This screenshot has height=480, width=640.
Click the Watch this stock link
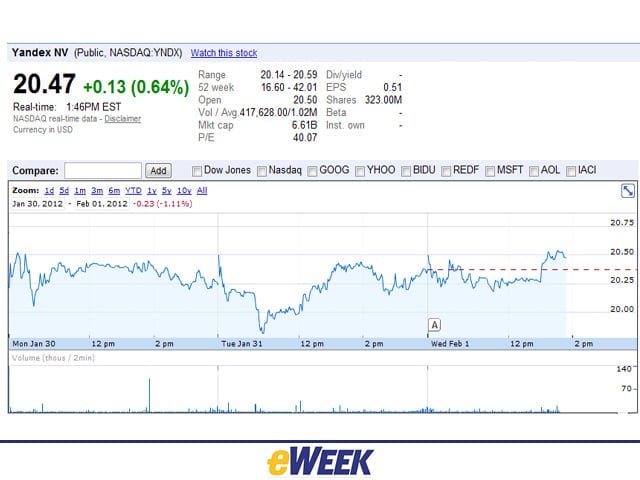tap(224, 53)
